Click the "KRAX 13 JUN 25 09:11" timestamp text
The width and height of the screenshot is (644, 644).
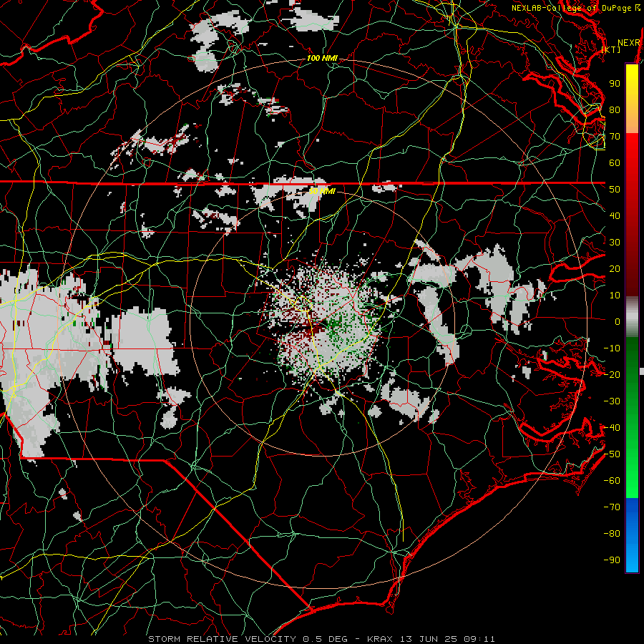coord(431,639)
